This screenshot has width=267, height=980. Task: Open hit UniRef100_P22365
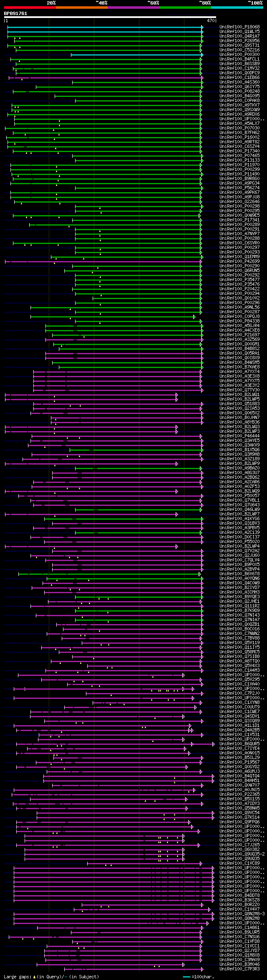239,795
